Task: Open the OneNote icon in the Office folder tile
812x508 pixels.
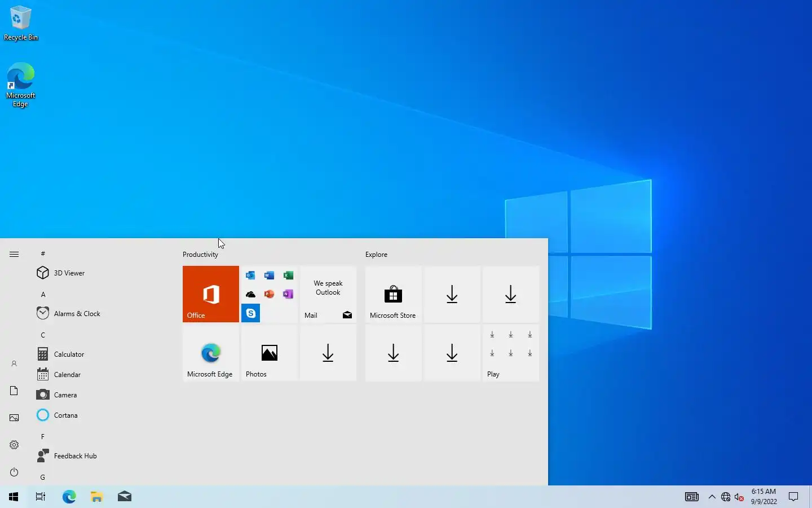Action: coord(288,294)
